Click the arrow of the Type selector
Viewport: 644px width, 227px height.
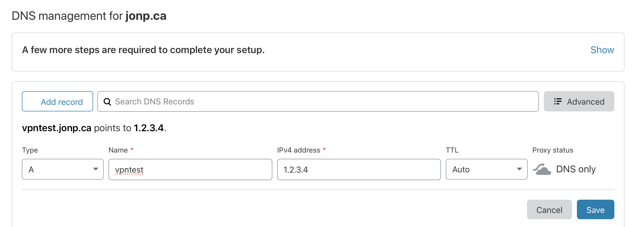click(96, 169)
